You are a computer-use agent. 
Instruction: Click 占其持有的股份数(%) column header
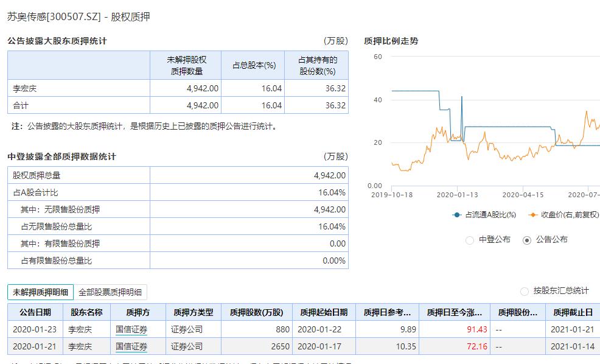click(x=318, y=66)
